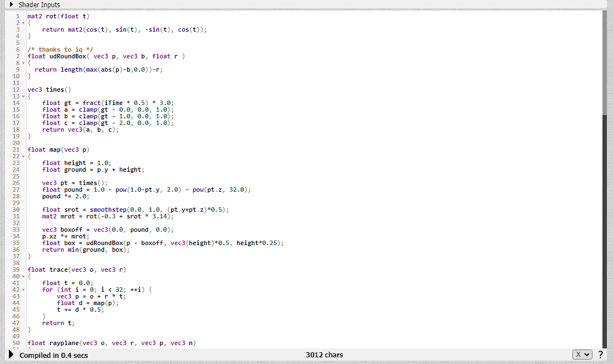
Task: Collapse the map function body
Action: [23, 156]
